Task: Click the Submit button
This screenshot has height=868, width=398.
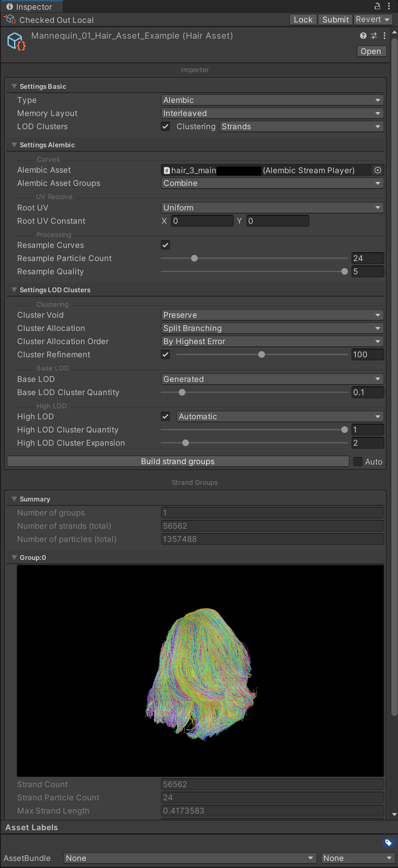Action: point(335,19)
